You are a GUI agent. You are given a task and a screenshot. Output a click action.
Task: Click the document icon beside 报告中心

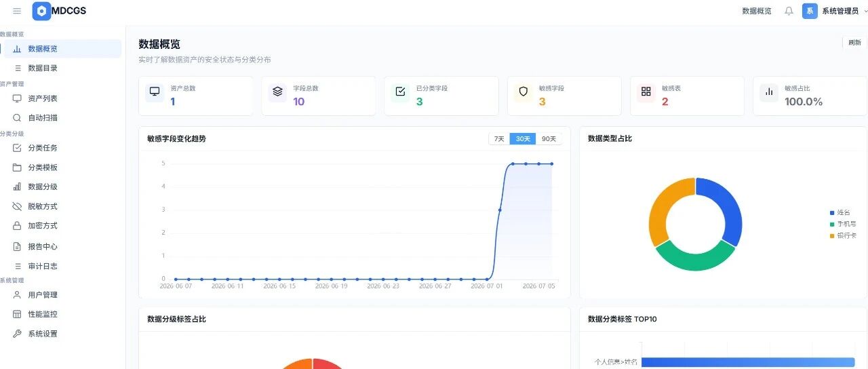tap(17, 247)
